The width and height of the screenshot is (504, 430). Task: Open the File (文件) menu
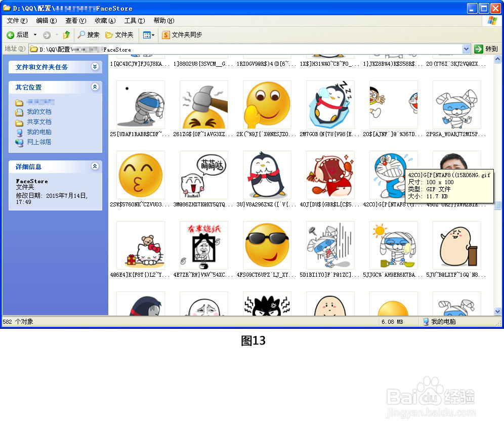coord(17,21)
